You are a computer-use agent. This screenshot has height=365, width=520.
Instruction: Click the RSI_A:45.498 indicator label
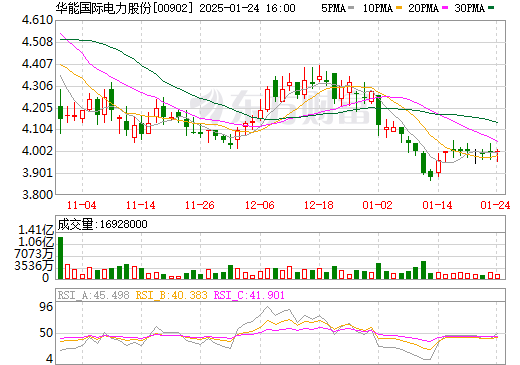(x=93, y=295)
